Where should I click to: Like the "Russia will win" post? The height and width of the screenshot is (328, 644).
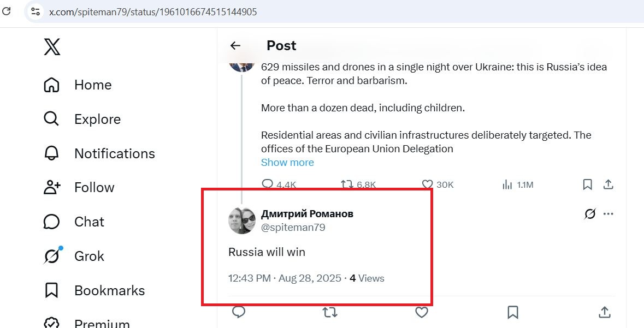point(421,313)
